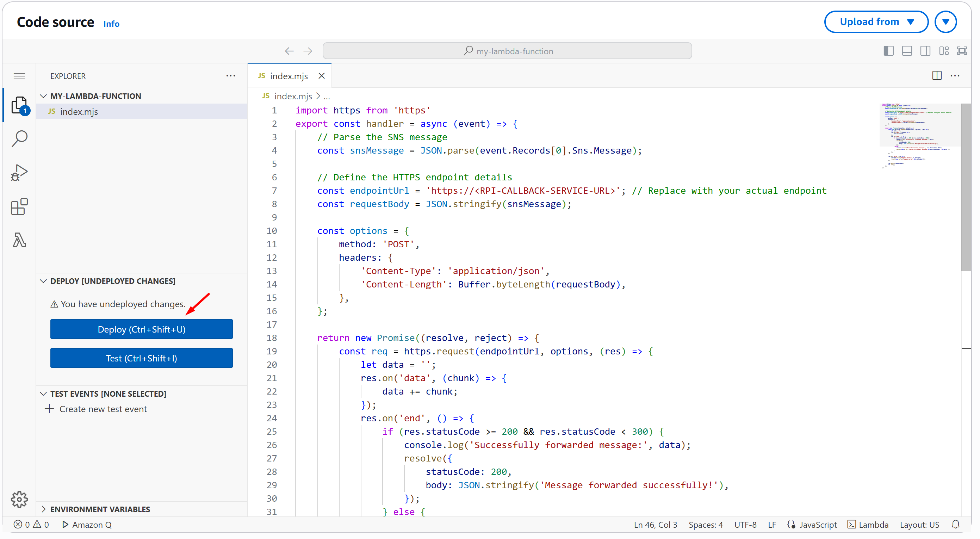Split the editor right

point(937,76)
